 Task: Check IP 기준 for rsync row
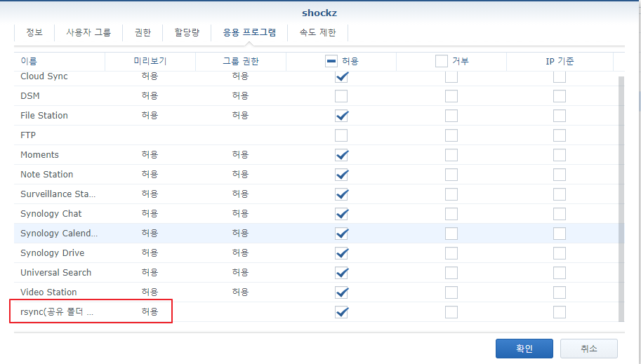point(560,312)
